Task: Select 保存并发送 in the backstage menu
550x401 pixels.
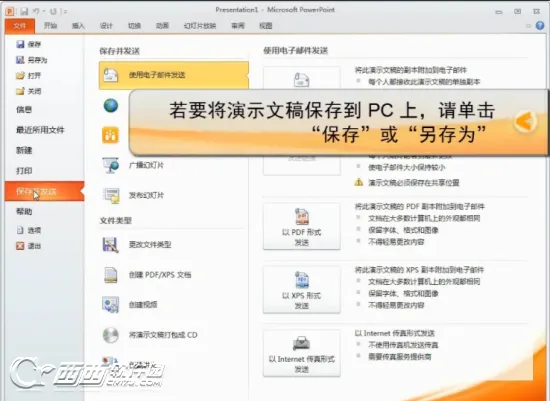Action: click(45, 191)
